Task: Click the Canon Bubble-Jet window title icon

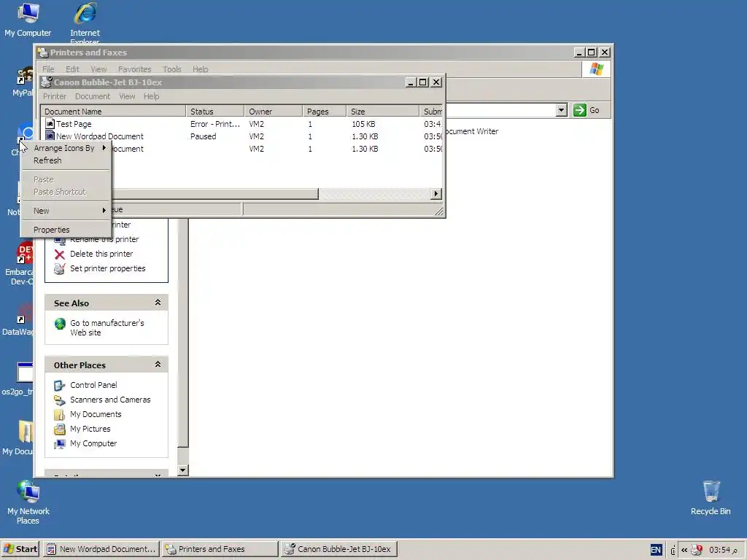Action: click(46, 82)
